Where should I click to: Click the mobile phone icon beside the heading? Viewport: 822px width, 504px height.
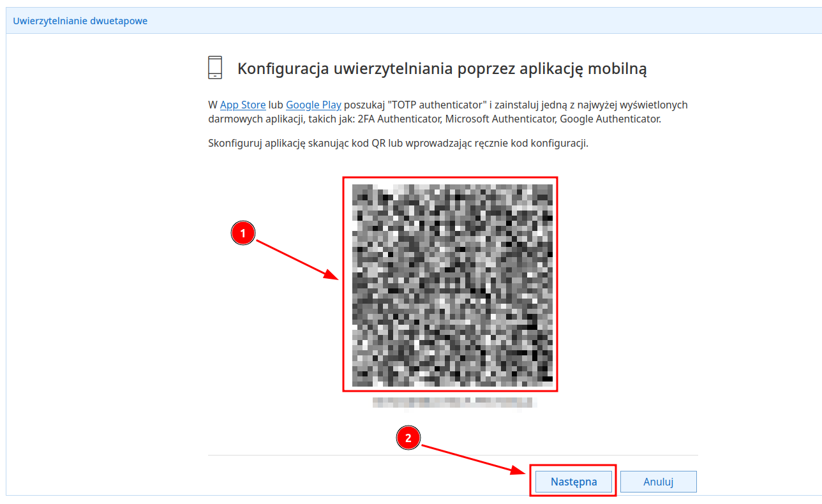pyautogui.click(x=215, y=68)
